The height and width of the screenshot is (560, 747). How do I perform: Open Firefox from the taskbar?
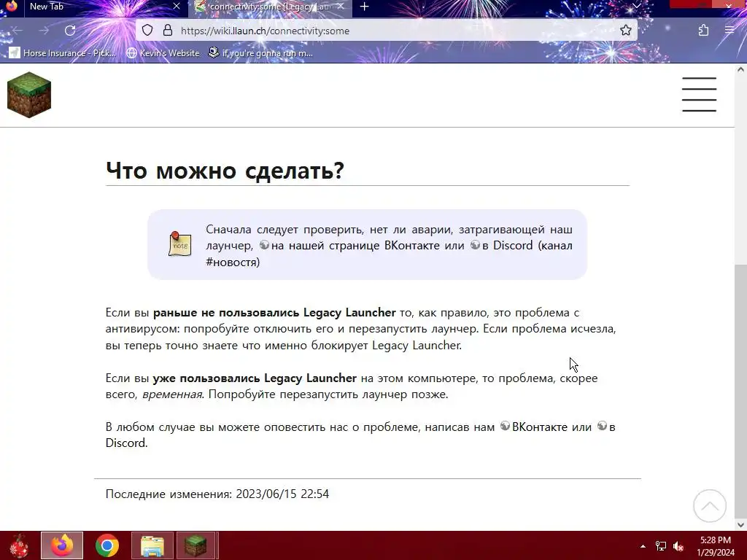click(x=62, y=545)
